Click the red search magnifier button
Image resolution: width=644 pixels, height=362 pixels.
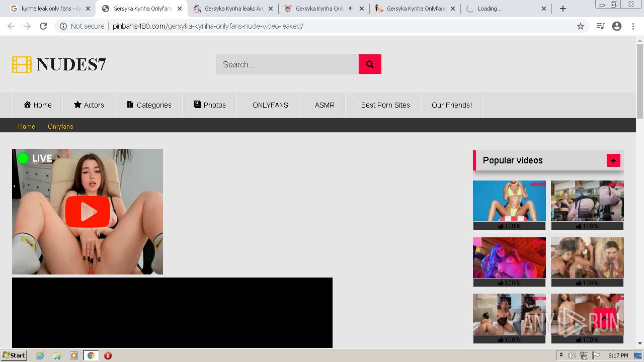(370, 64)
